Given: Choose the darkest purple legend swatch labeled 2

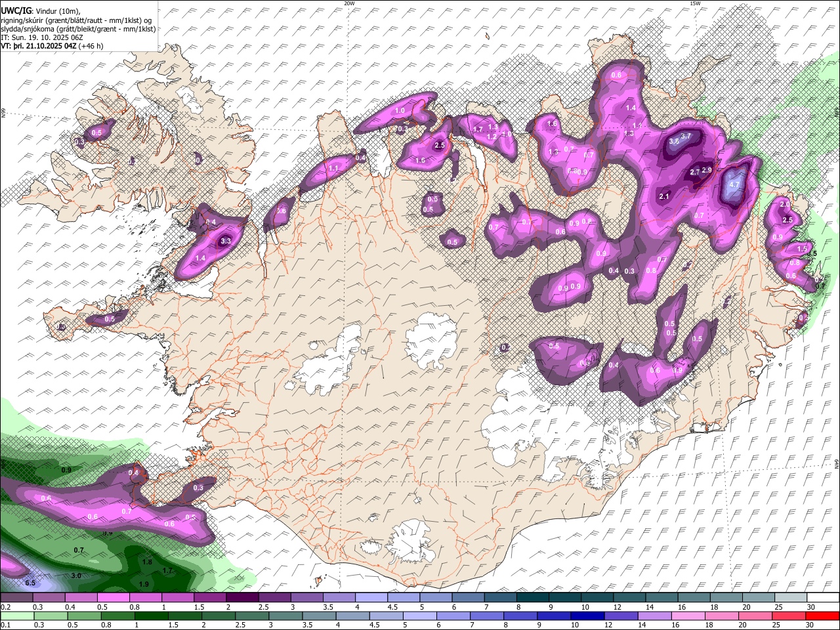Looking at the screenshot, I should pyautogui.click(x=241, y=598).
